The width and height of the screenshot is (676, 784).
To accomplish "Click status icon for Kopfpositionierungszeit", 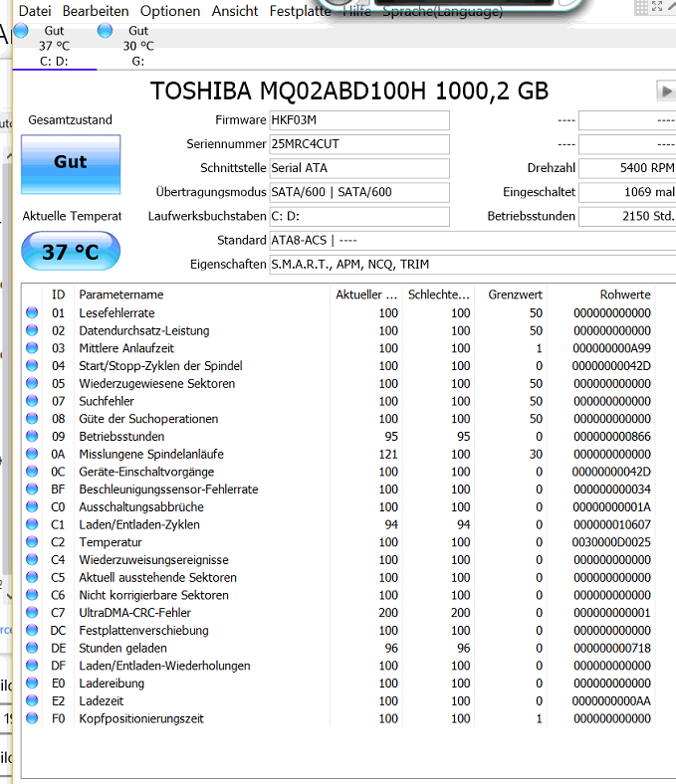I will tap(32, 718).
